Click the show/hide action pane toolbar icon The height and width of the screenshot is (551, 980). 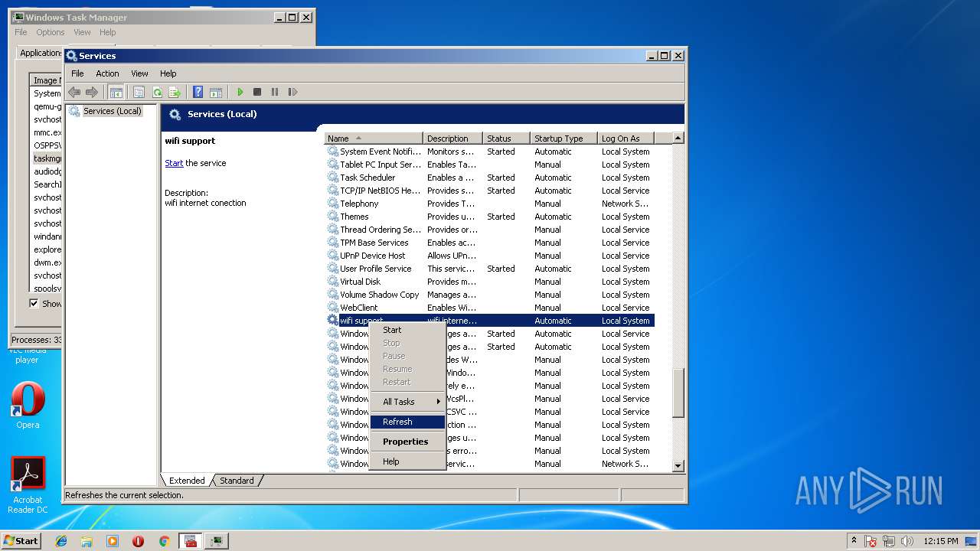click(216, 92)
